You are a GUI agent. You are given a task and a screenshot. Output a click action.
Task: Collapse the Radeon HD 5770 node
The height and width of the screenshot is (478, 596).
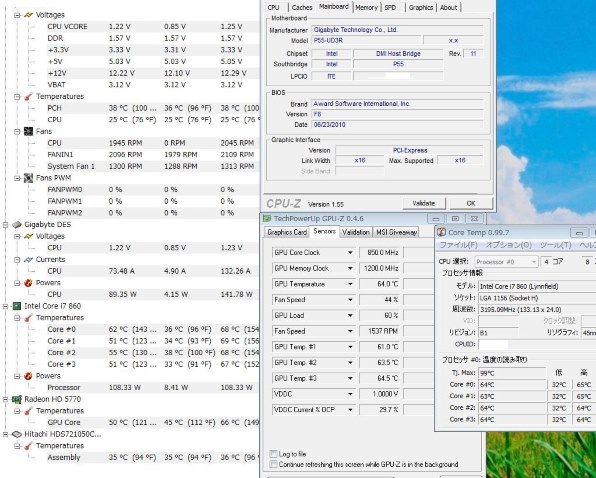pos(6,399)
